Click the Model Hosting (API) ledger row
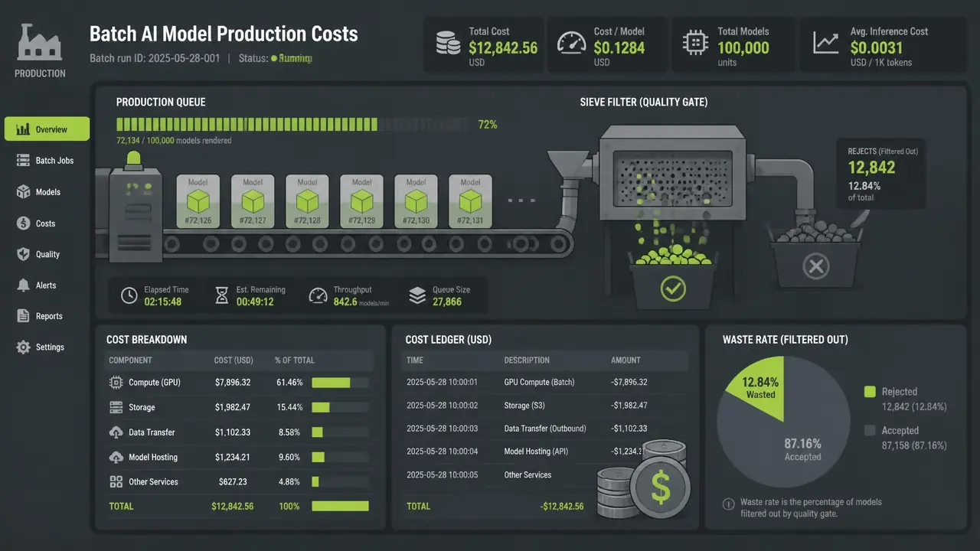 click(545, 452)
